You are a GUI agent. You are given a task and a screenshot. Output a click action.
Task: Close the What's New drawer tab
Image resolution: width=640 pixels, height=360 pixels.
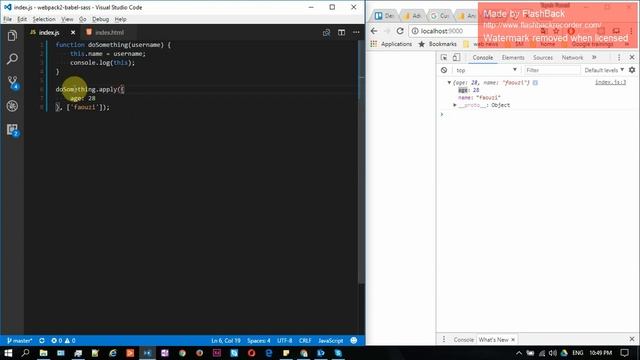(513, 340)
